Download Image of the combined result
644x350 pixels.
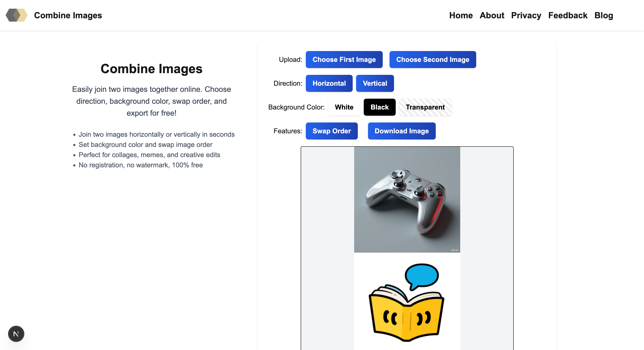coord(401,131)
